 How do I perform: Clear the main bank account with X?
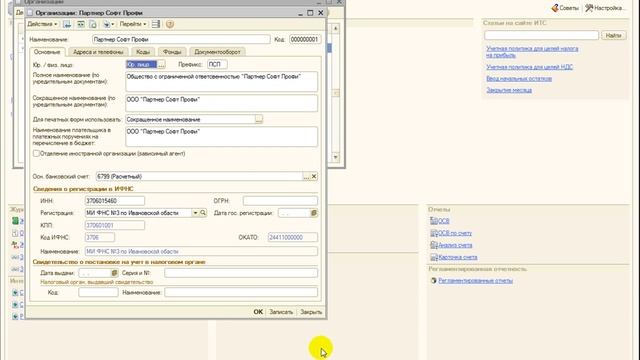coord(314,176)
